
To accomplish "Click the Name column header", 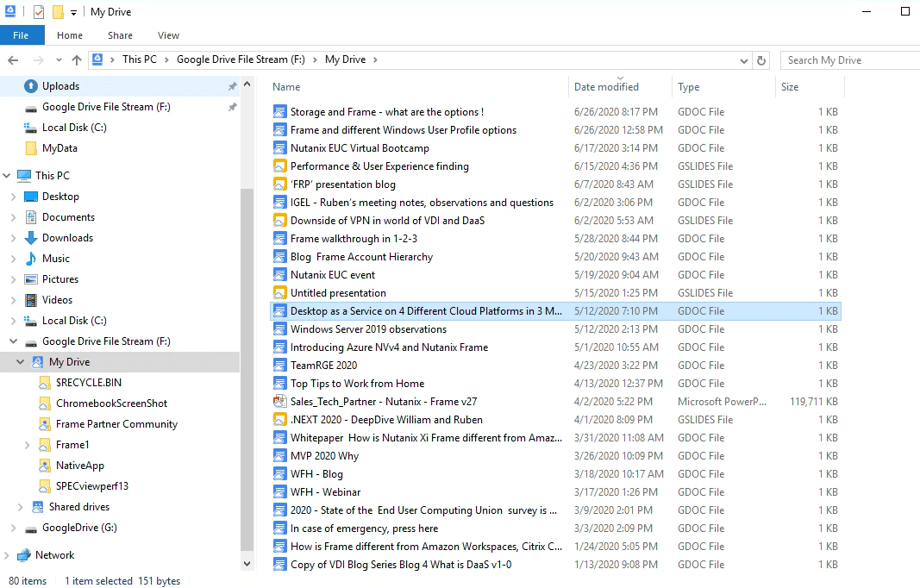I will [286, 87].
